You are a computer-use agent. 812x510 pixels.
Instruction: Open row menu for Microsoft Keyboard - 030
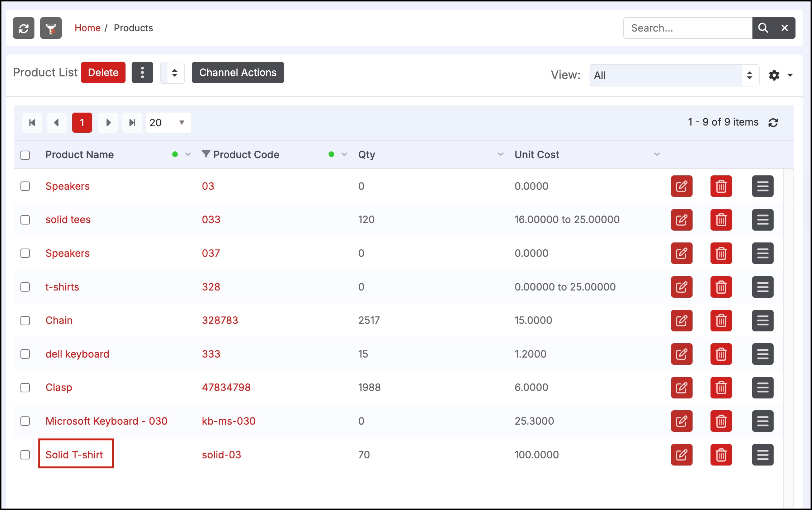click(763, 421)
